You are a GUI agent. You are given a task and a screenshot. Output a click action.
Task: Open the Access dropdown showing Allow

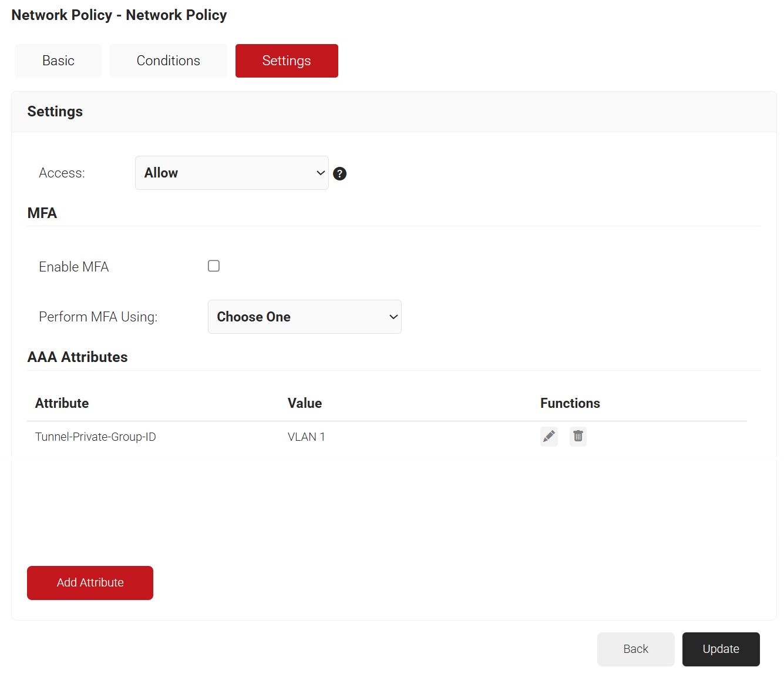coord(231,173)
